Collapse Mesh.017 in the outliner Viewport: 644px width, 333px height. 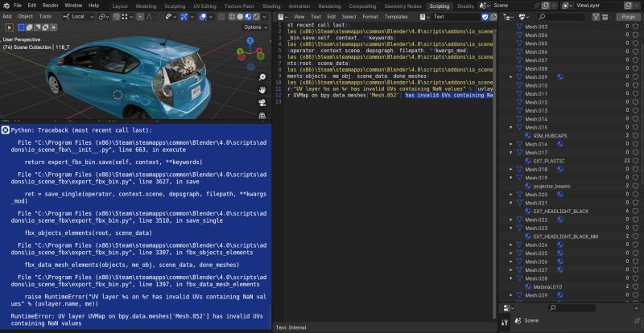point(511,152)
